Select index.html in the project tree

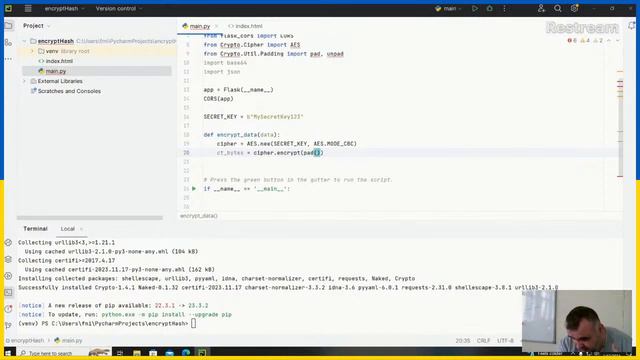(59, 61)
